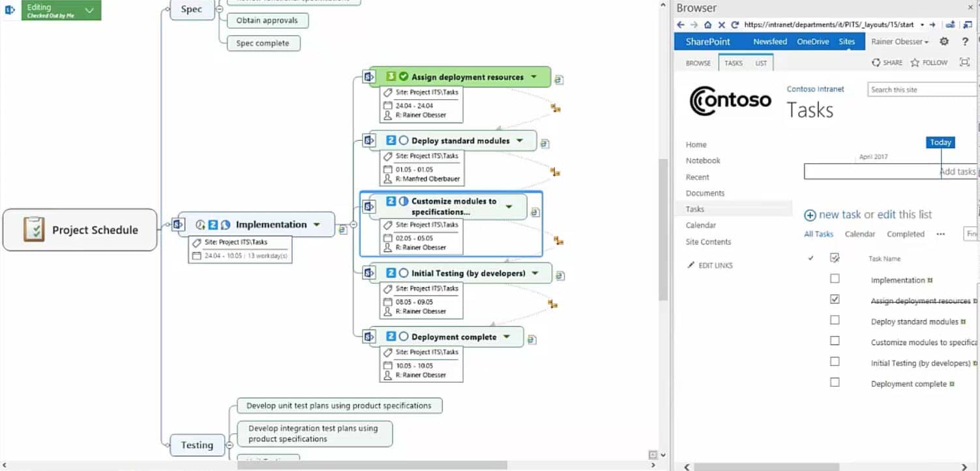Screen dimensions: 980x471
Task: Collapse the Testing branch
Action: pos(229,445)
